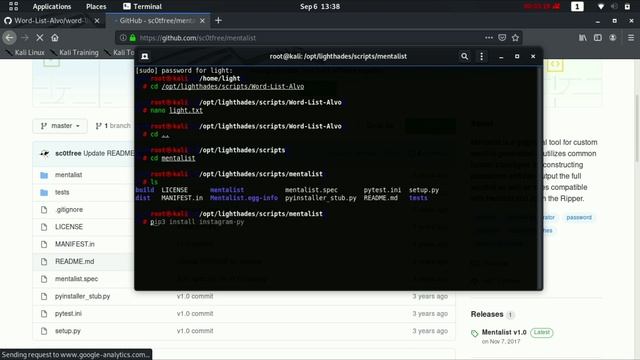Go forward one page in Firefox
Image resolution: width=640 pixels, height=360 pixels.
(25, 38)
